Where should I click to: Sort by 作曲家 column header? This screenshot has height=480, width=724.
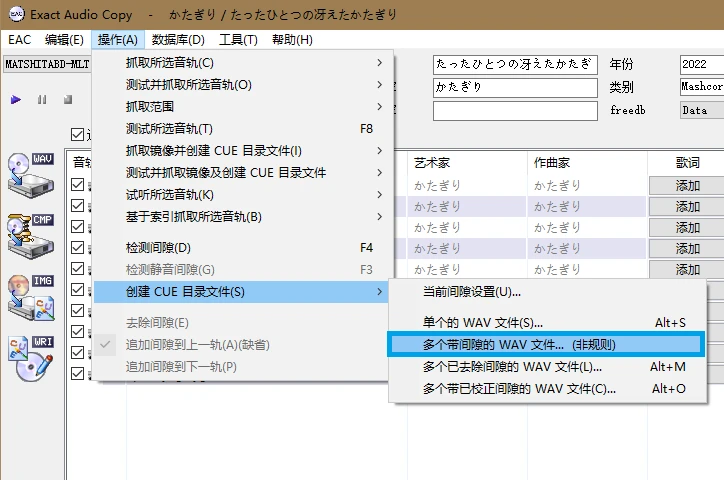click(587, 163)
